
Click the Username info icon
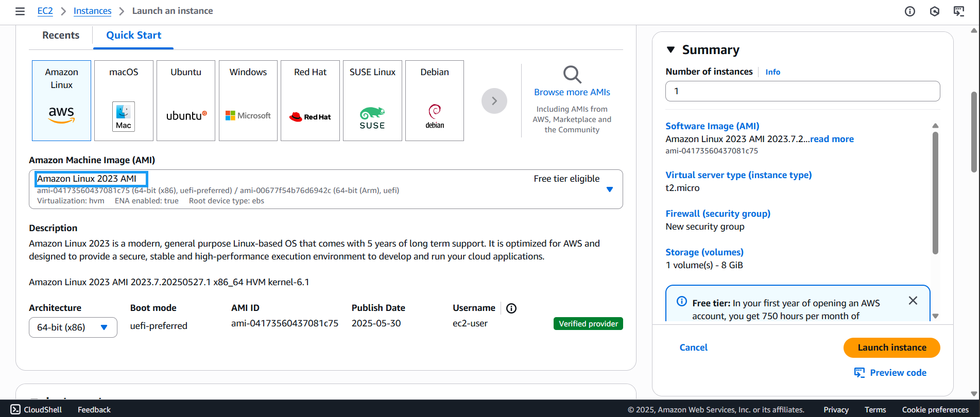pos(511,308)
